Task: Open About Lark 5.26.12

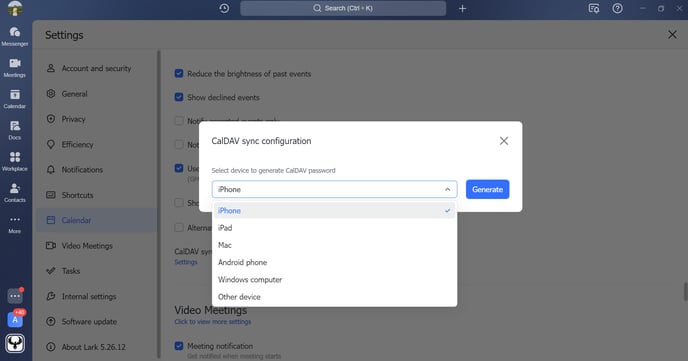Action: pyautogui.click(x=97, y=347)
